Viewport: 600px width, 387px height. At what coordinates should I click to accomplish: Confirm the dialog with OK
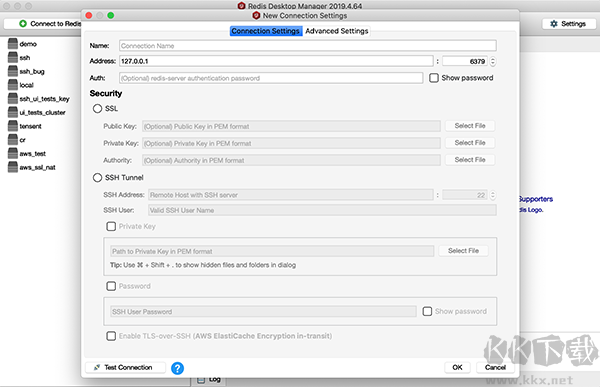pyautogui.click(x=457, y=367)
